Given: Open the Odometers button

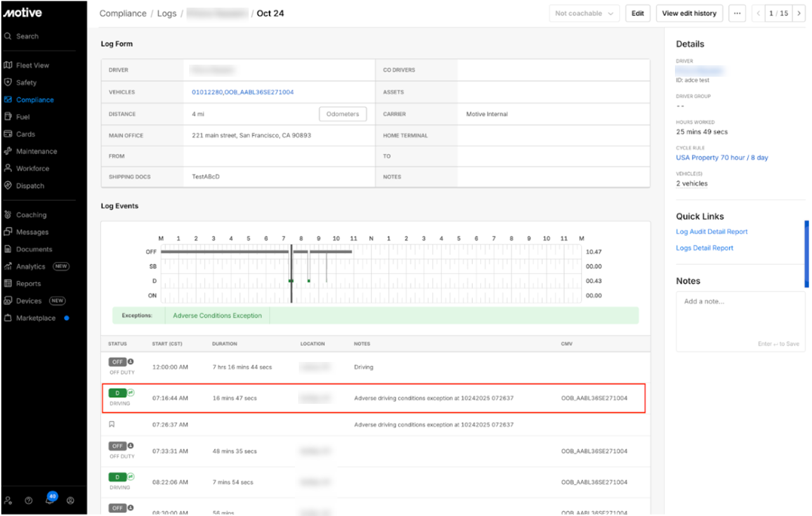Looking at the screenshot, I should pos(343,114).
